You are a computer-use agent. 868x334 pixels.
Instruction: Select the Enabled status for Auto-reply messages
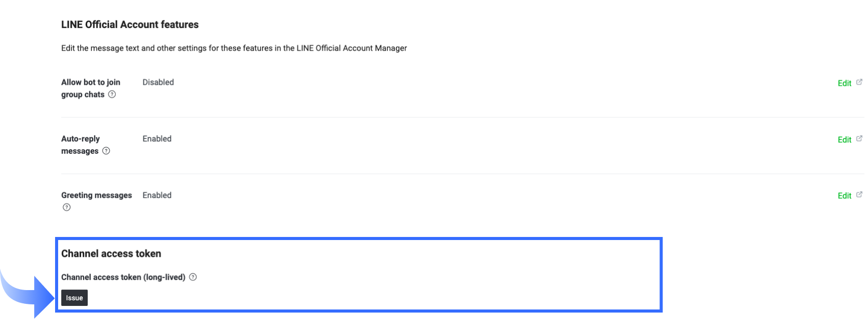(x=157, y=139)
